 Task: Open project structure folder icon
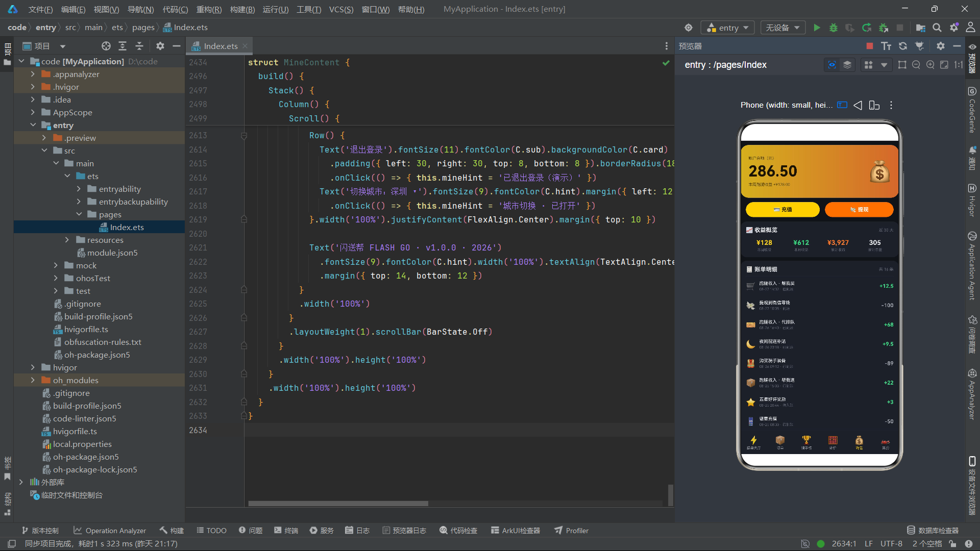[x=921, y=28]
